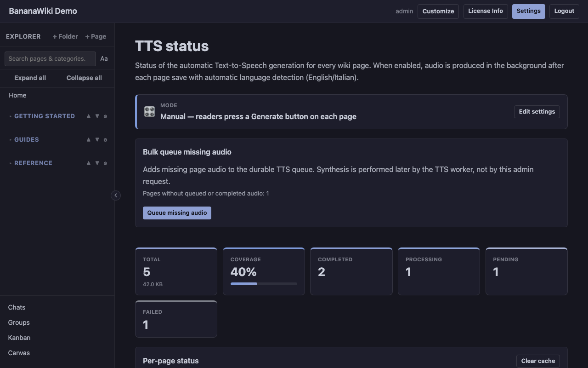The width and height of the screenshot is (588, 368).
Task: Collapse all explorer categories
Action: (x=84, y=78)
